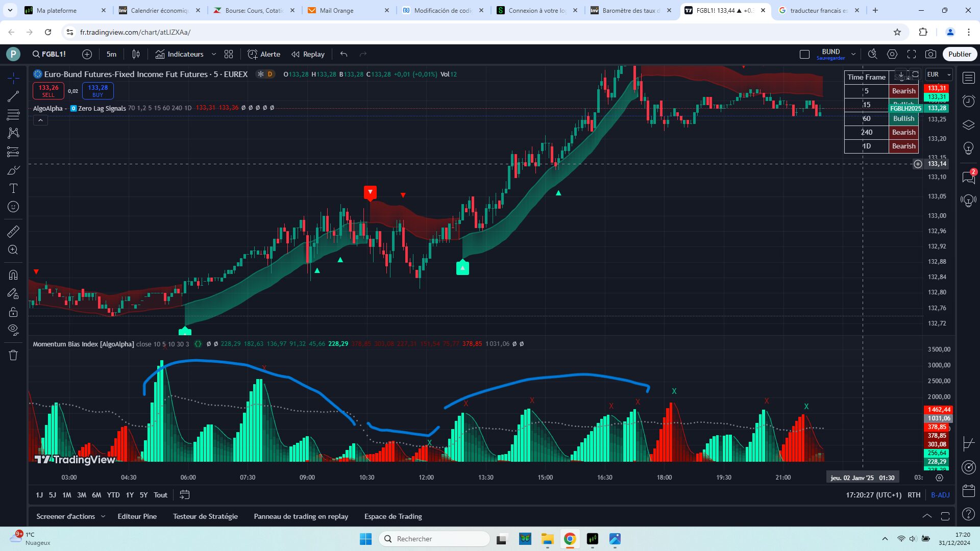The height and width of the screenshot is (551, 980).
Task: Click the red 133,26 SELL price box
Action: pyautogui.click(x=48, y=91)
